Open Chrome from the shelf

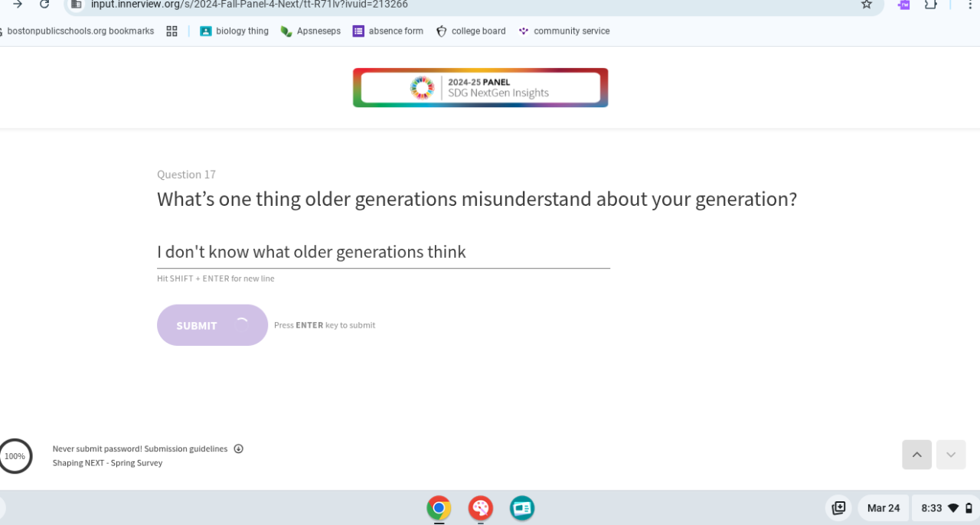439,507
